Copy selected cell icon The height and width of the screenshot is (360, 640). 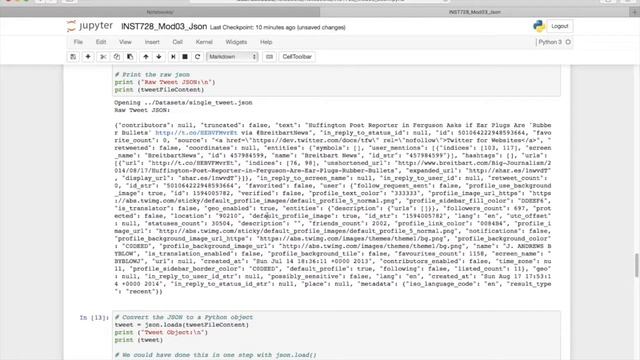coord(117,57)
